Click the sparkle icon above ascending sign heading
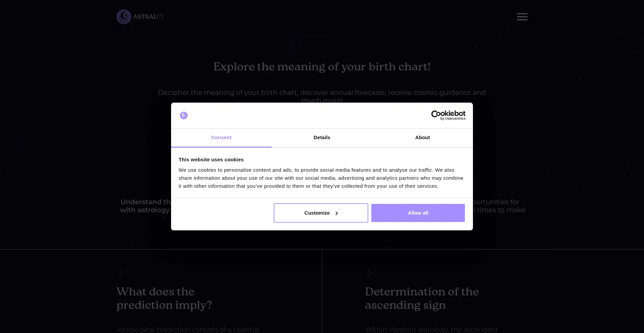Viewport: 644px width, 333px height. tap(369, 273)
